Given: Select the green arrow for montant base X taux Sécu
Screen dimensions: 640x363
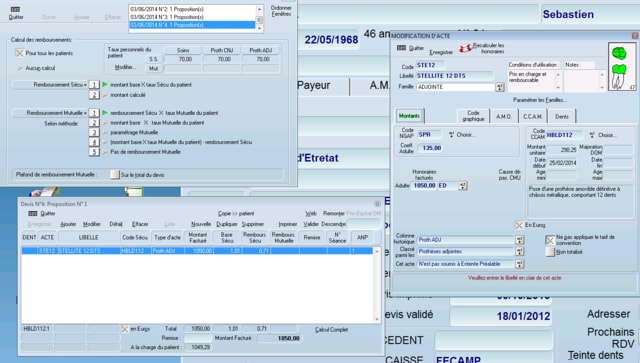Looking at the screenshot, I should point(105,85).
